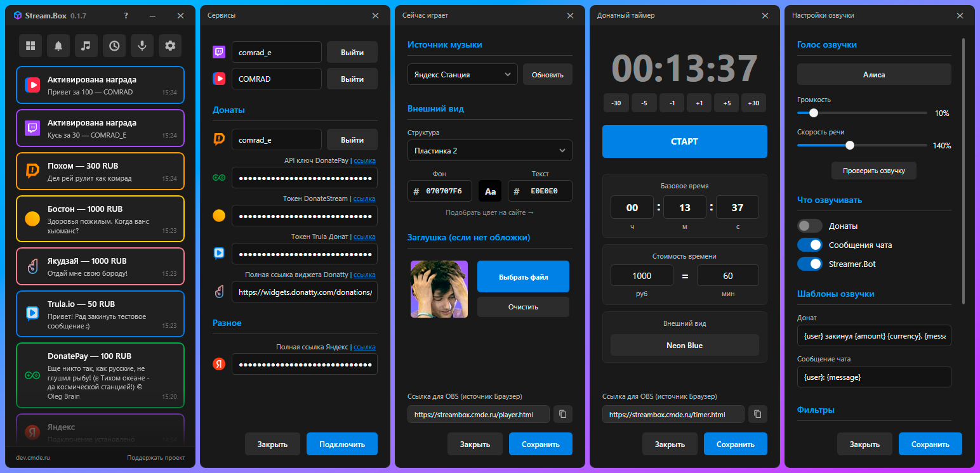980x473 pixels.
Task: Click the DonatePay green icon beside API key
Action: click(x=219, y=178)
